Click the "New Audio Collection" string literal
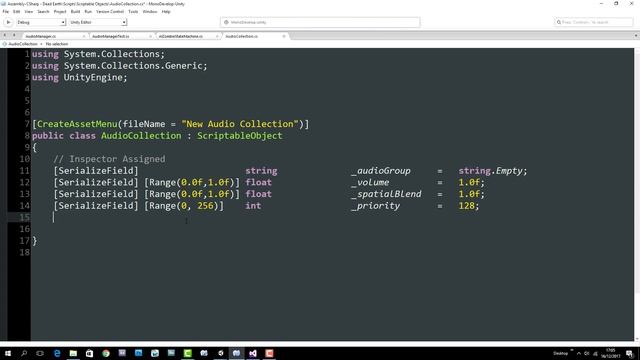Screen dimensions: 640x360 click(240, 124)
